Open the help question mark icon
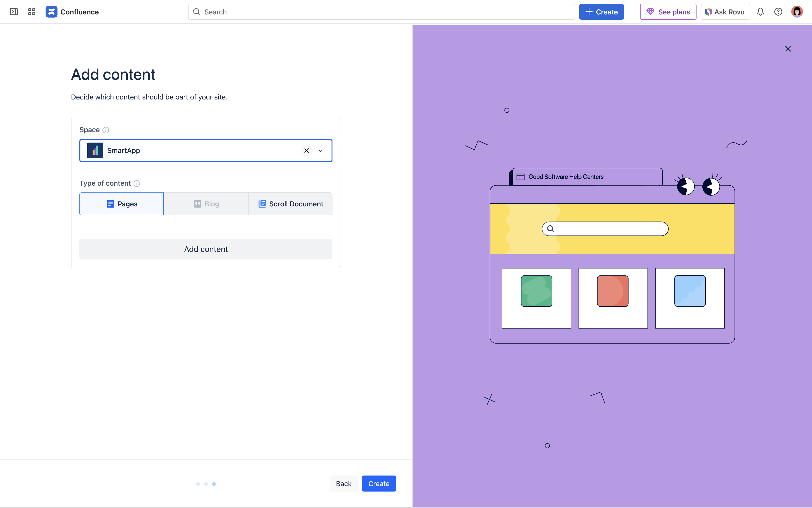Image resolution: width=812 pixels, height=508 pixels. pyautogui.click(x=778, y=12)
